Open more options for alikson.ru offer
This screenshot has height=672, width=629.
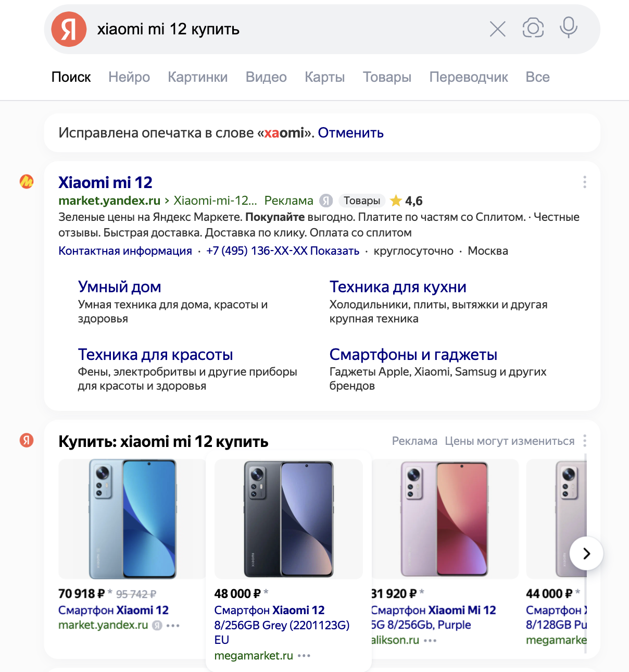[430, 640]
